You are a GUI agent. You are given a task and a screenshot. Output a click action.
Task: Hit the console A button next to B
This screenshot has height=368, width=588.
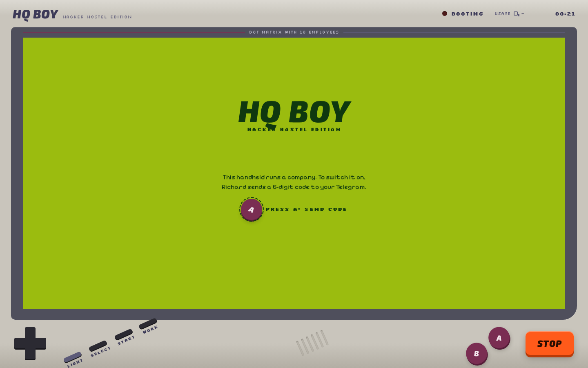(x=499, y=338)
